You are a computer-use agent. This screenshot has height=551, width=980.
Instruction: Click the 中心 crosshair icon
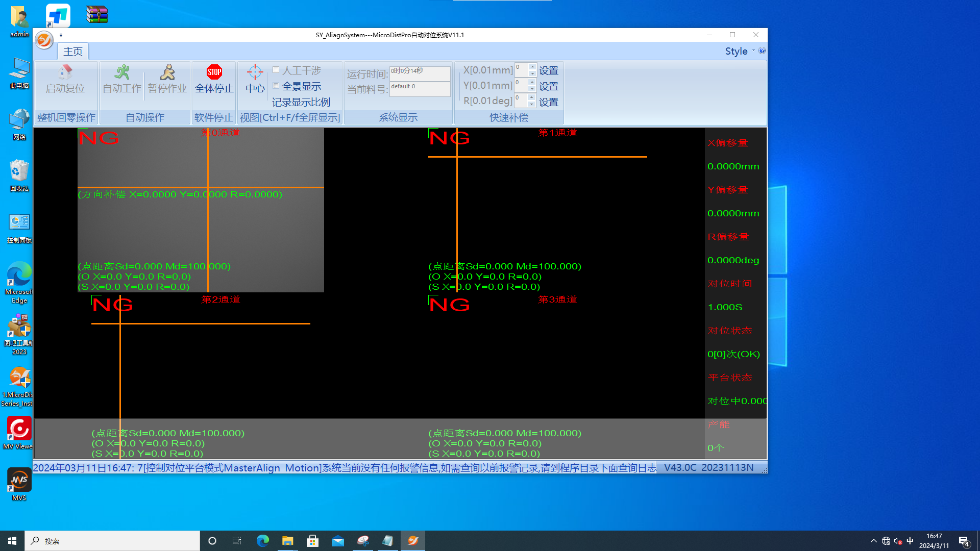(255, 72)
